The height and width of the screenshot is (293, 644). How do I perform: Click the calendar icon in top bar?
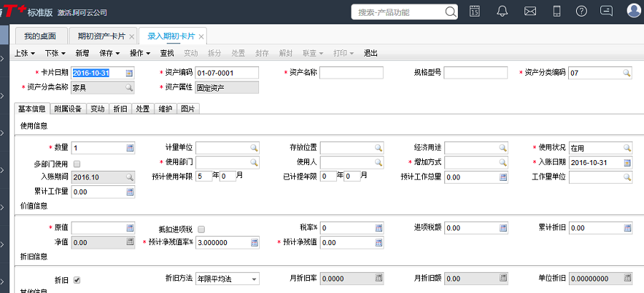pos(474,11)
